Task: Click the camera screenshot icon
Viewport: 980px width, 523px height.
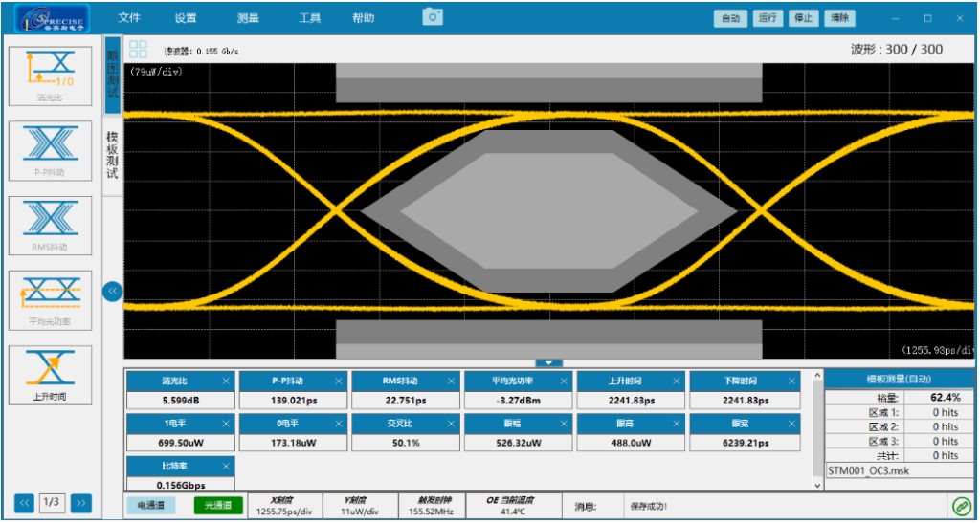Action: tap(433, 17)
